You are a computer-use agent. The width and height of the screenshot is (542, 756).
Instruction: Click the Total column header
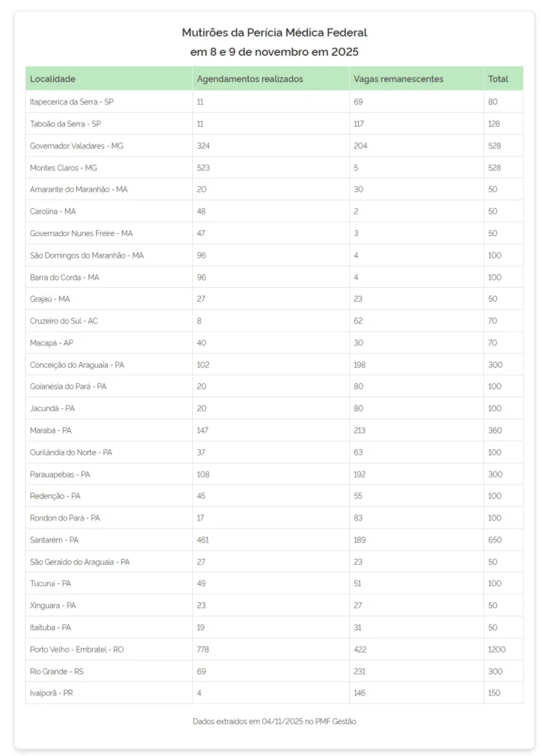coord(498,79)
